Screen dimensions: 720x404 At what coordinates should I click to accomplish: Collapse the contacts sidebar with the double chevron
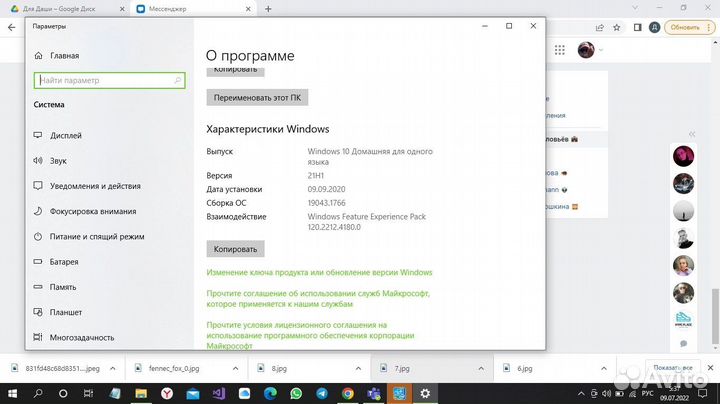[x=692, y=134]
